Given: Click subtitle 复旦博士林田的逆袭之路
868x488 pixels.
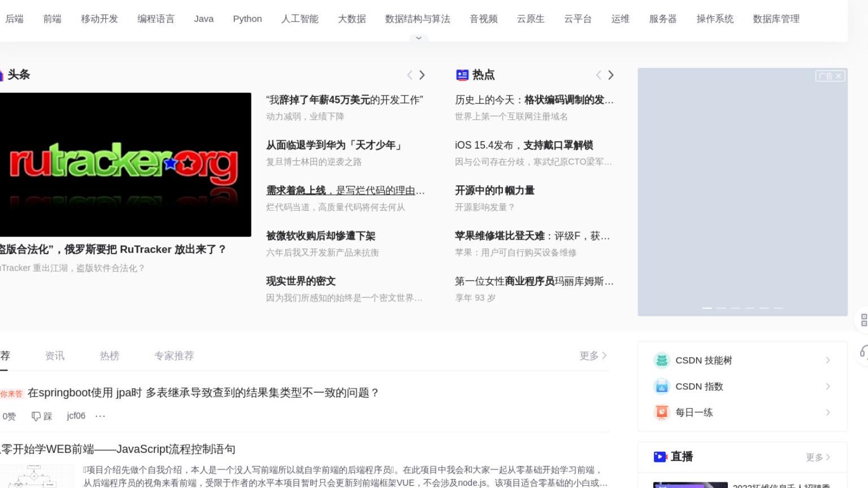Looking at the screenshot, I should click(314, 162).
